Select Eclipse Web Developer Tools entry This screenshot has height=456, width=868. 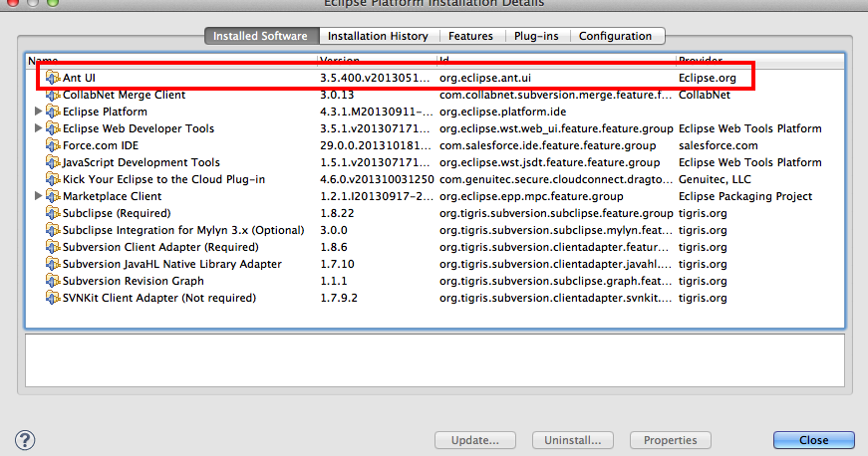point(139,128)
